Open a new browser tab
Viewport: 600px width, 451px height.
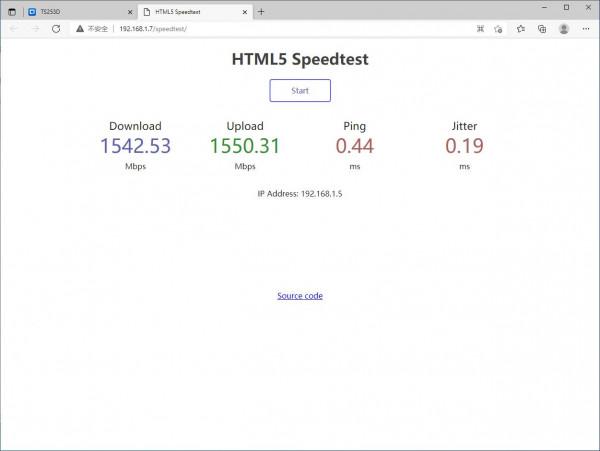coord(262,12)
